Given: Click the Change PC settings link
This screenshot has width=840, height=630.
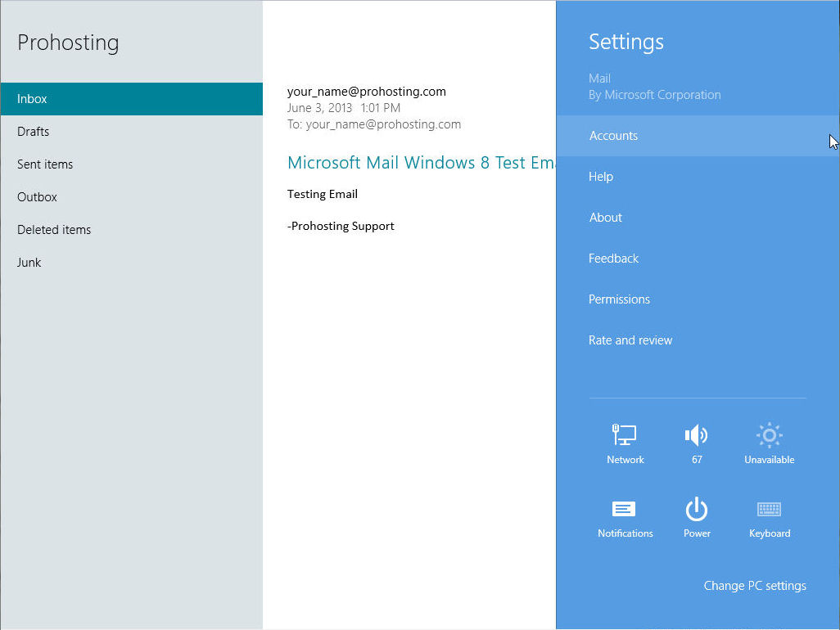Looking at the screenshot, I should pyautogui.click(x=754, y=586).
